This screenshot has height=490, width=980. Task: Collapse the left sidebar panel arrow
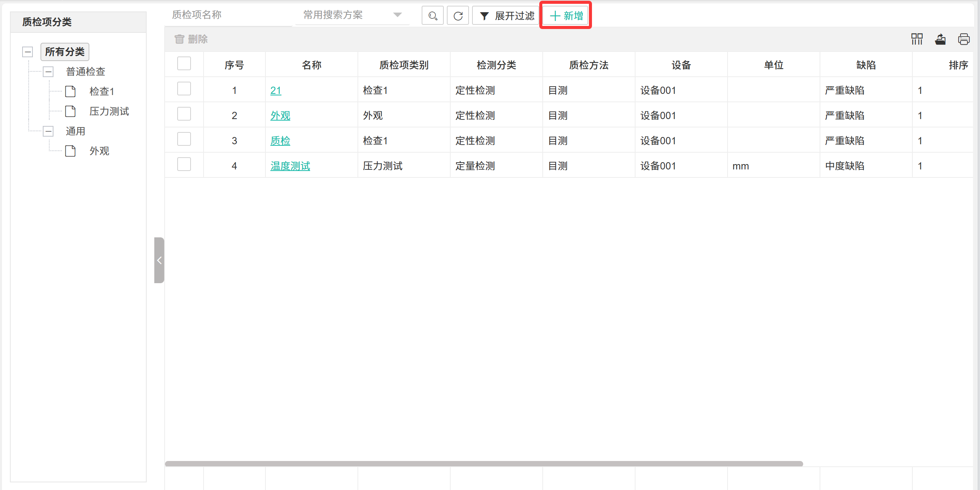pyautogui.click(x=159, y=260)
